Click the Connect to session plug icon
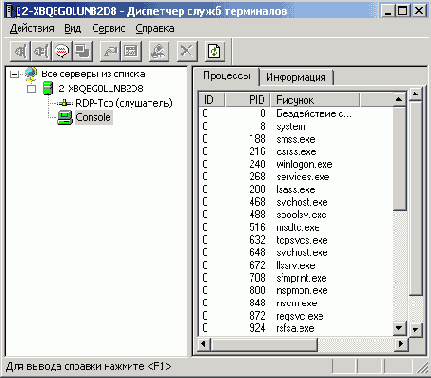This screenshot has height=378, width=431. 20,51
